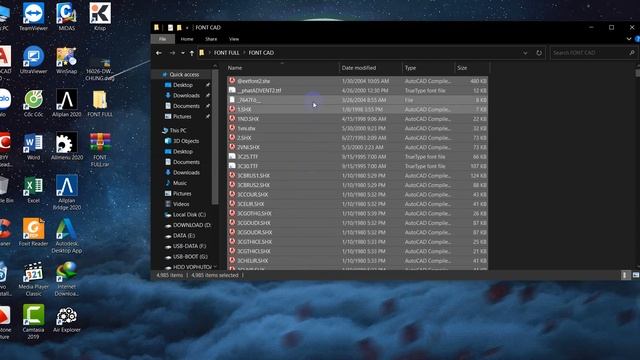640x360 pixels.
Task: Open MIDAS desktop shortcut
Action: point(67,16)
